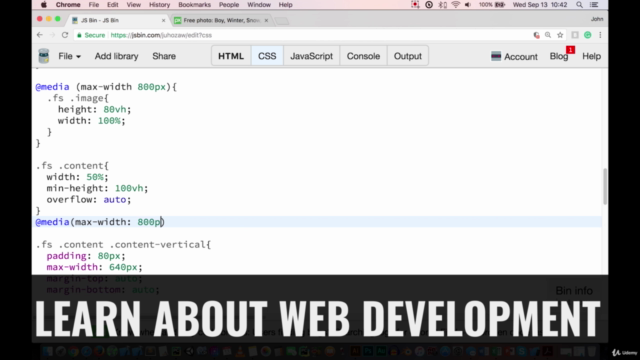Click the line '.fs .content .content-vertical{'
This screenshot has width=640, height=360.
coord(123,244)
